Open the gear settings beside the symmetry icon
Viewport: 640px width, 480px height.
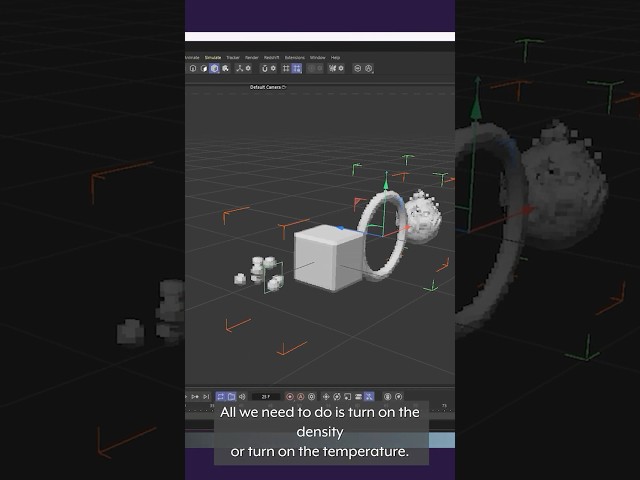(341, 69)
